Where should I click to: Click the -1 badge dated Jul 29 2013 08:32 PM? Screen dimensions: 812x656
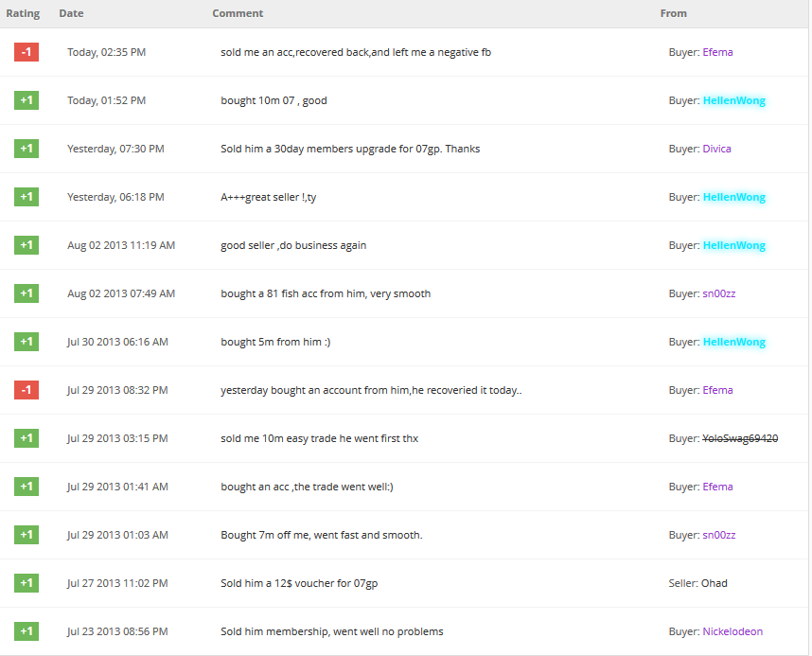coord(26,390)
